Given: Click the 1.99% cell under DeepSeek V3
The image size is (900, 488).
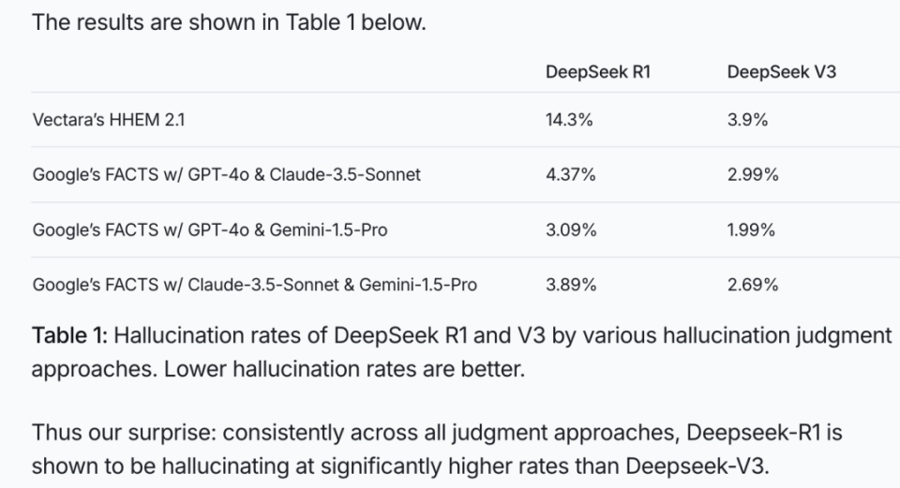Looking at the screenshot, I should tap(751, 230).
